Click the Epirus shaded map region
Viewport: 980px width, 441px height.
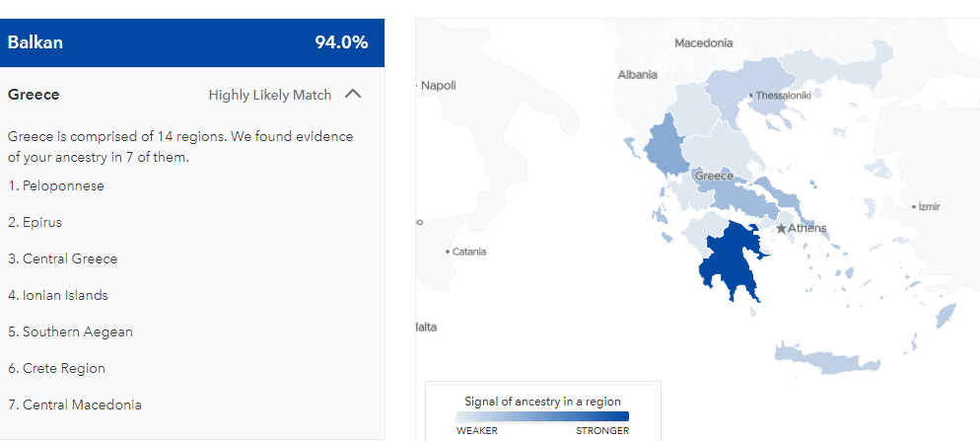665,149
